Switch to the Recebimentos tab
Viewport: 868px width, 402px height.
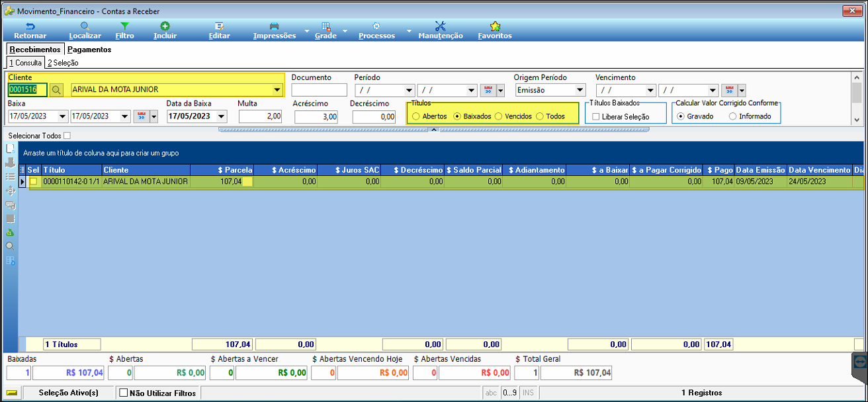(36, 50)
